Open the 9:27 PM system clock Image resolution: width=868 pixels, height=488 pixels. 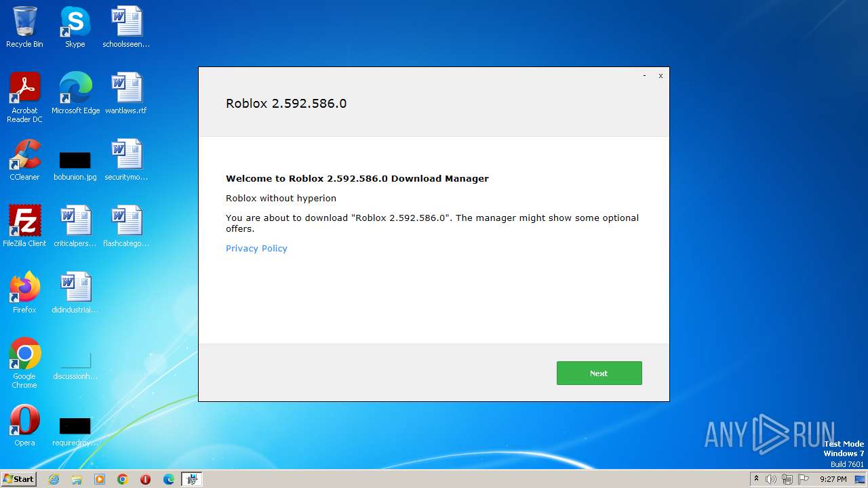pos(833,479)
